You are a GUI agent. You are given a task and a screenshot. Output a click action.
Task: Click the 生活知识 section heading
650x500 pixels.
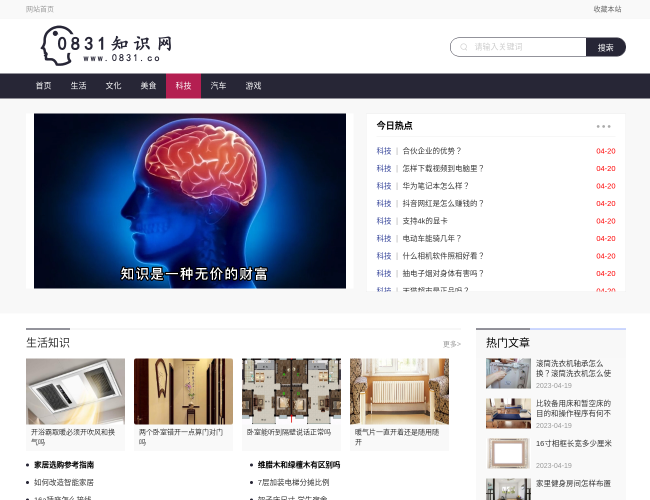click(48, 343)
